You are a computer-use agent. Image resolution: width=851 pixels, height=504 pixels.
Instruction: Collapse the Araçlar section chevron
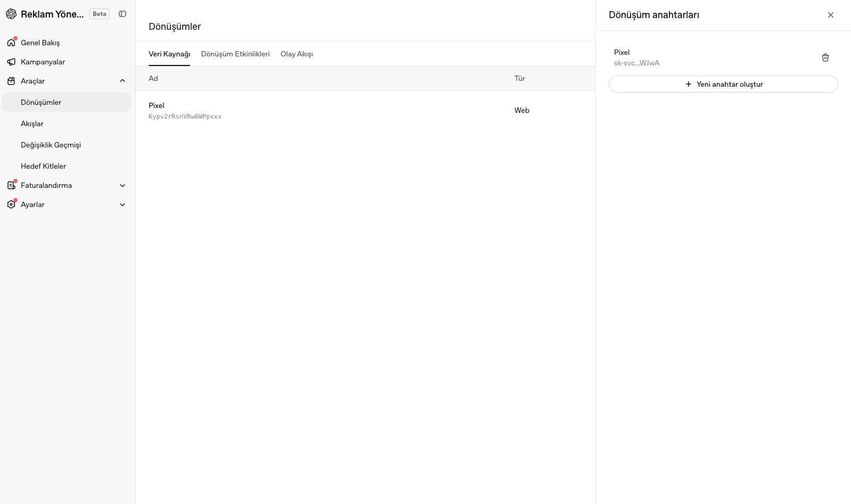tap(122, 81)
